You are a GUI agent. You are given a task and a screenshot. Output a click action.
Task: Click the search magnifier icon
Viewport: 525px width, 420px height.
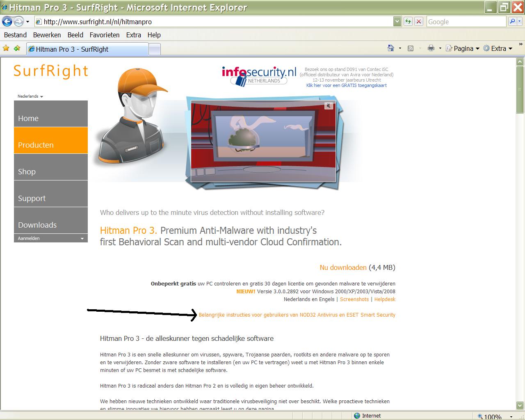pyautogui.click(x=512, y=22)
